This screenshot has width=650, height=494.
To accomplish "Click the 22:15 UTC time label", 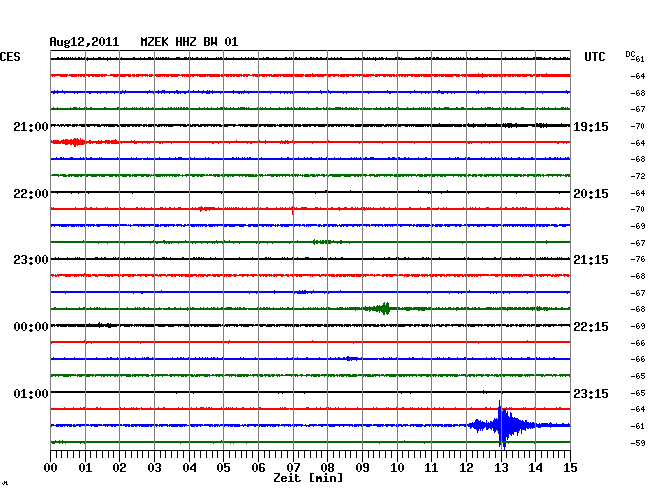I will coord(590,327).
